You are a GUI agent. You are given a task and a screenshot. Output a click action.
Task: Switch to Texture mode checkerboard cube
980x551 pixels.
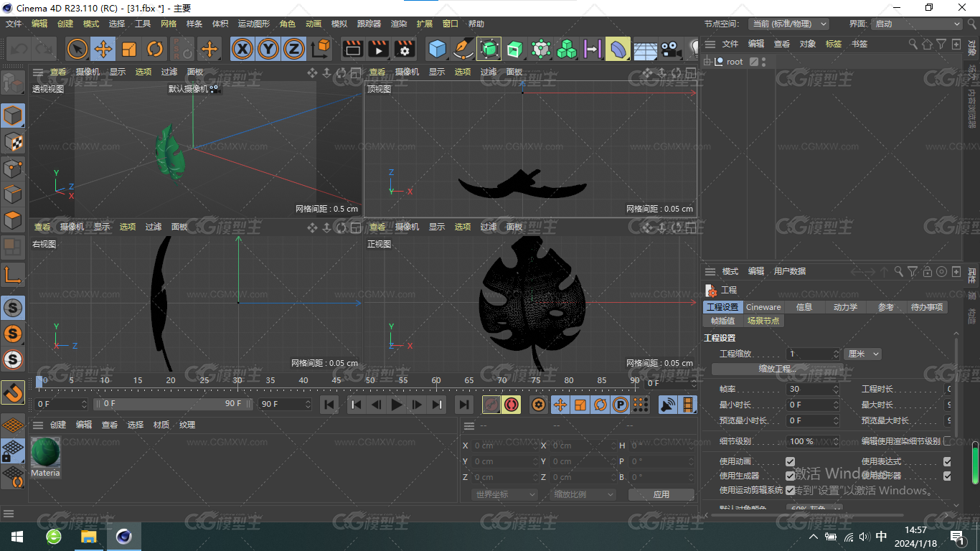pos(13,141)
